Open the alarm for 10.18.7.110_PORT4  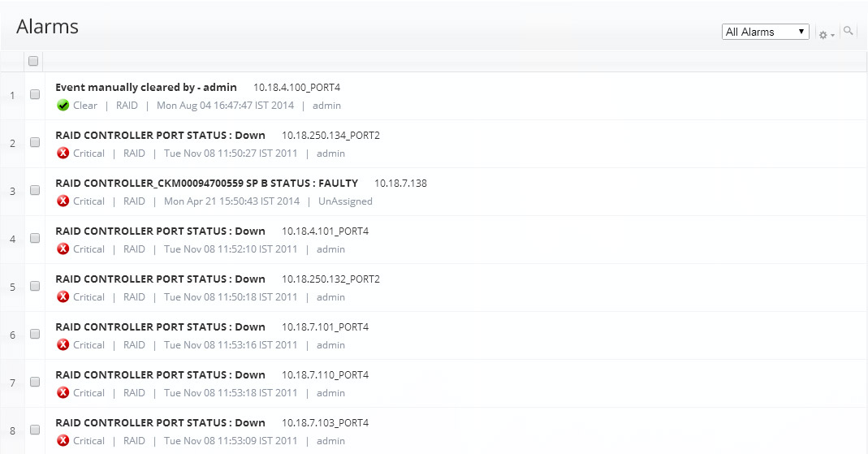click(x=160, y=374)
